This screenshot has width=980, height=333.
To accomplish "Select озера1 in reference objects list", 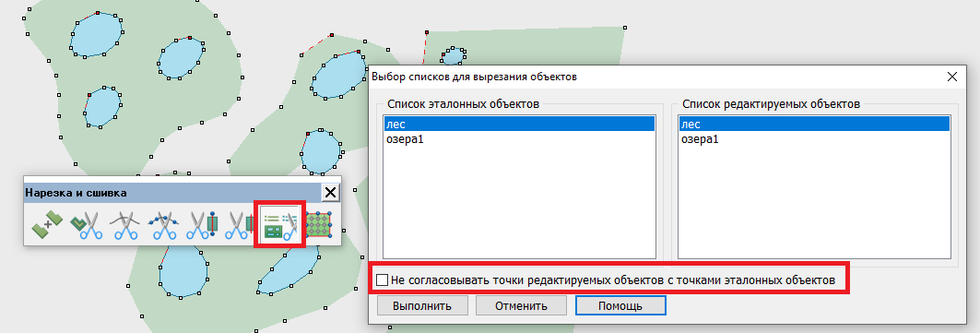I will 519,138.
